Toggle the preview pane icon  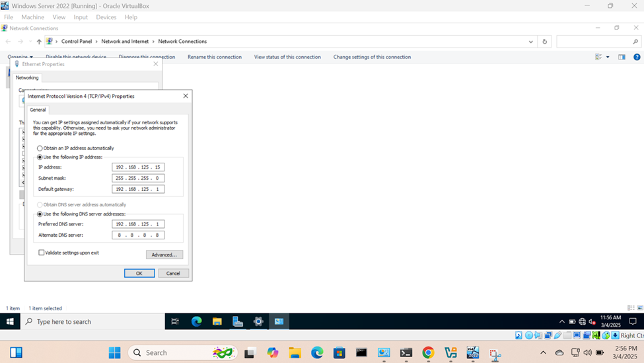coord(622,57)
